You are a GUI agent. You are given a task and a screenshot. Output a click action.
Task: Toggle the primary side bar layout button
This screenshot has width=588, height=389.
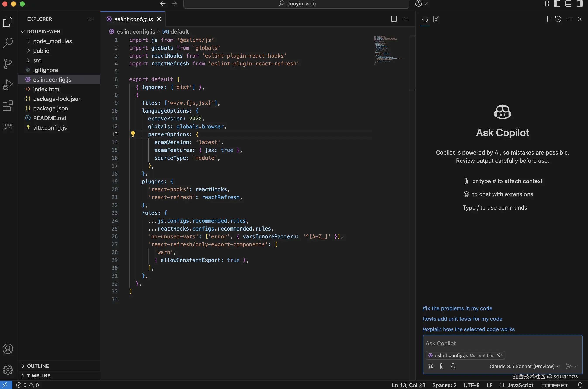pyautogui.click(x=557, y=4)
